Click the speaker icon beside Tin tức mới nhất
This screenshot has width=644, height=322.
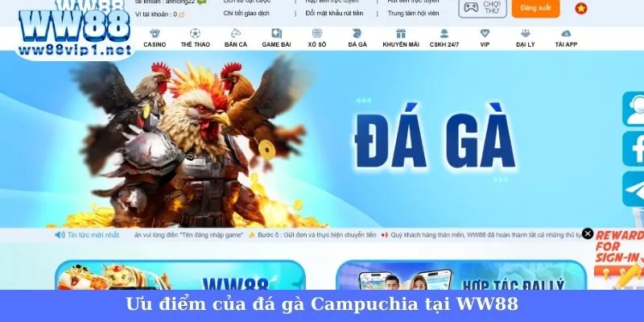pos(60,235)
